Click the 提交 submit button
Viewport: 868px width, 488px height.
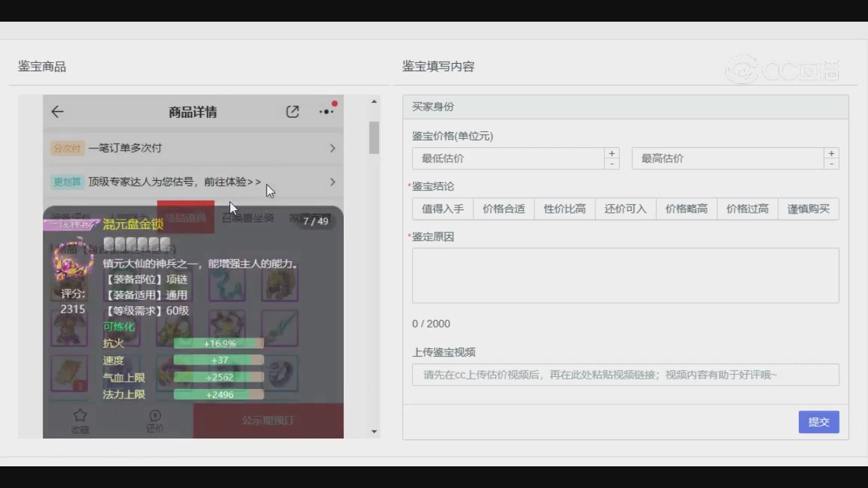point(818,422)
